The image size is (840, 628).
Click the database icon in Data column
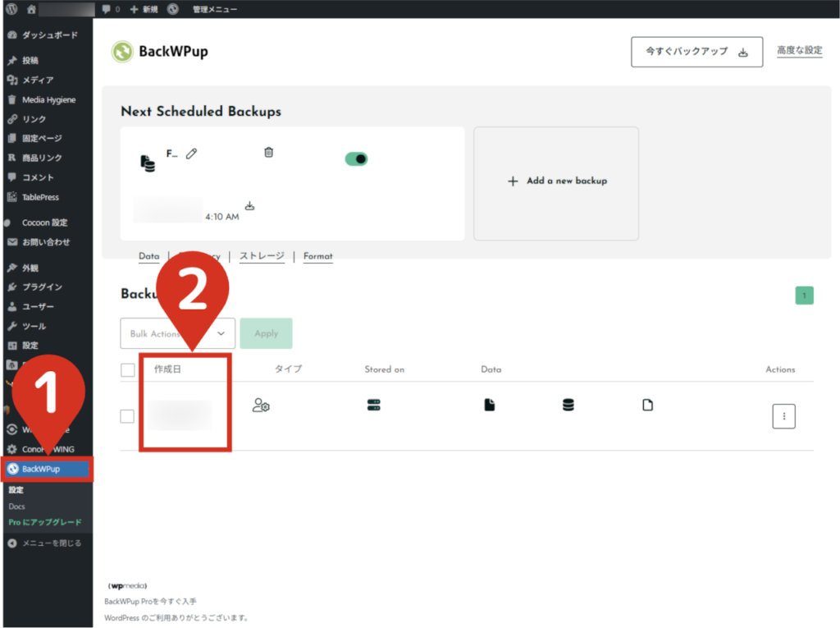click(568, 405)
